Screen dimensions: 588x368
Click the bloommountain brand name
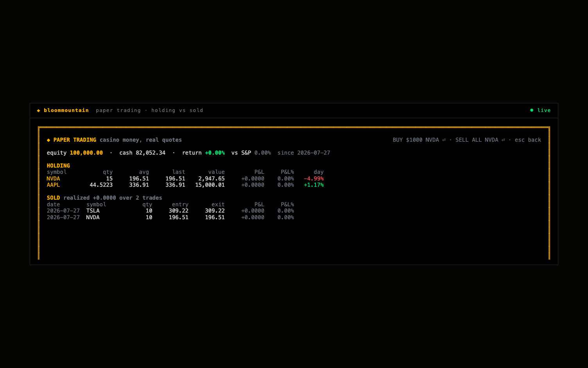pos(66,110)
